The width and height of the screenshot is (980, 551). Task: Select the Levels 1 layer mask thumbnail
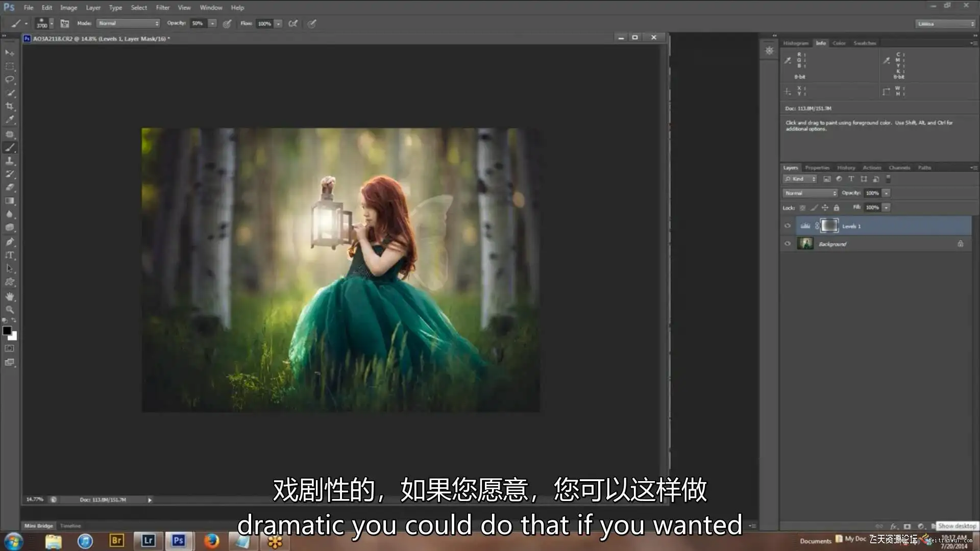click(x=829, y=226)
